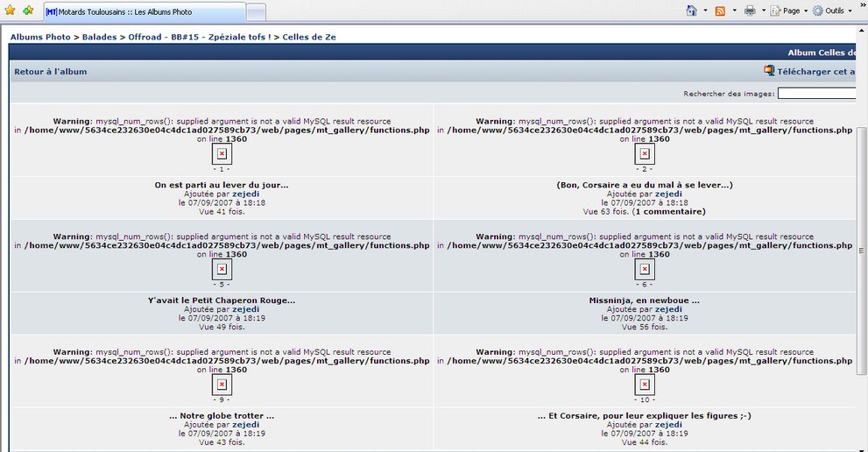Viewport: 868px width, 452px height.
Task: Open broken image thumbnail number 2
Action: pos(645,153)
